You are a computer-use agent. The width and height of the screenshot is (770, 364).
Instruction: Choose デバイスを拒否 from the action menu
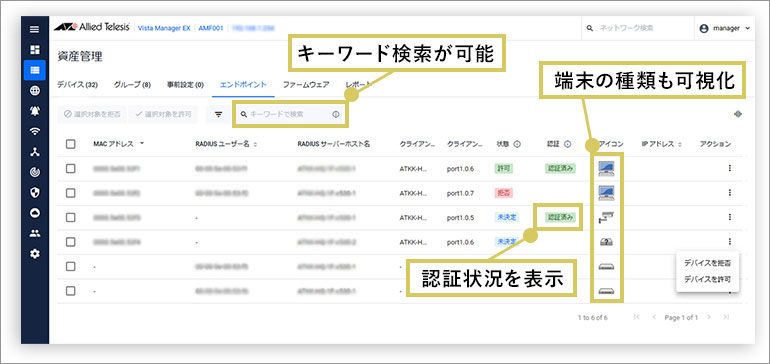[x=707, y=263]
